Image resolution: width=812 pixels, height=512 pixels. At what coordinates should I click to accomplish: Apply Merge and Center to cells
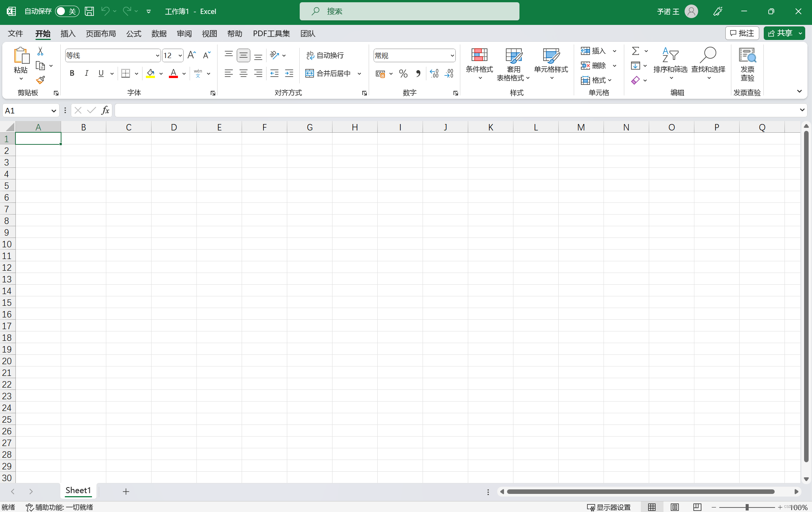point(328,73)
